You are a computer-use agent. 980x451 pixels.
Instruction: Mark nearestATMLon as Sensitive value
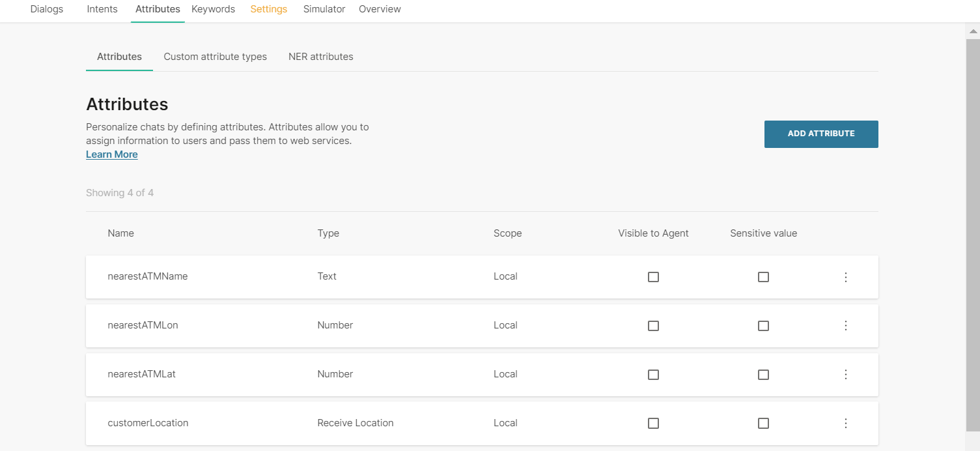pos(763,326)
